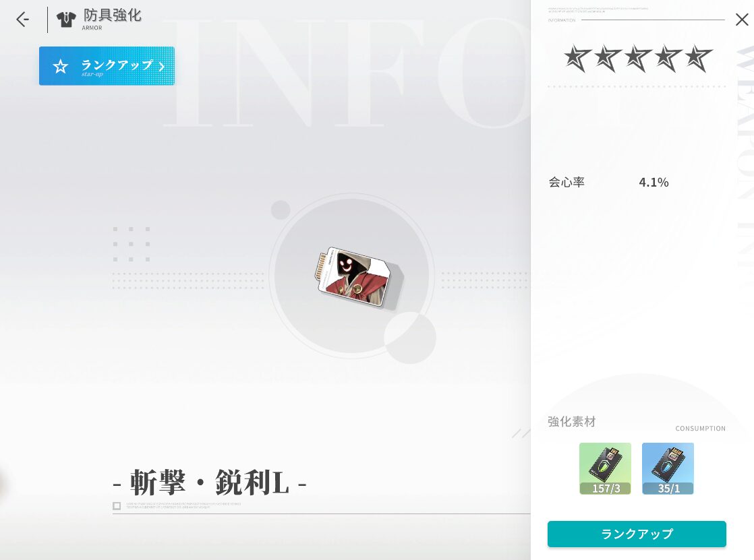Screen dimensions: 754x560
Task: Click the first rank star
Action: pos(577,58)
